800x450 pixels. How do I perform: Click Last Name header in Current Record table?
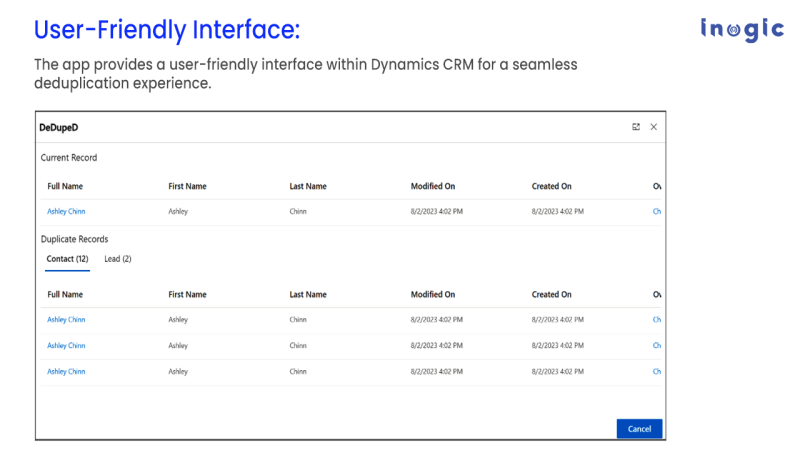point(308,186)
